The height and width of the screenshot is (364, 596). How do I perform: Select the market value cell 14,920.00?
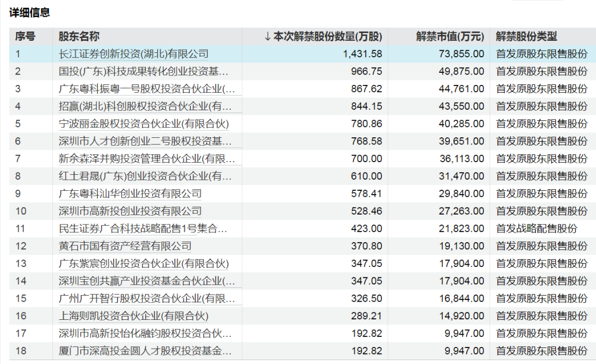coord(461,316)
